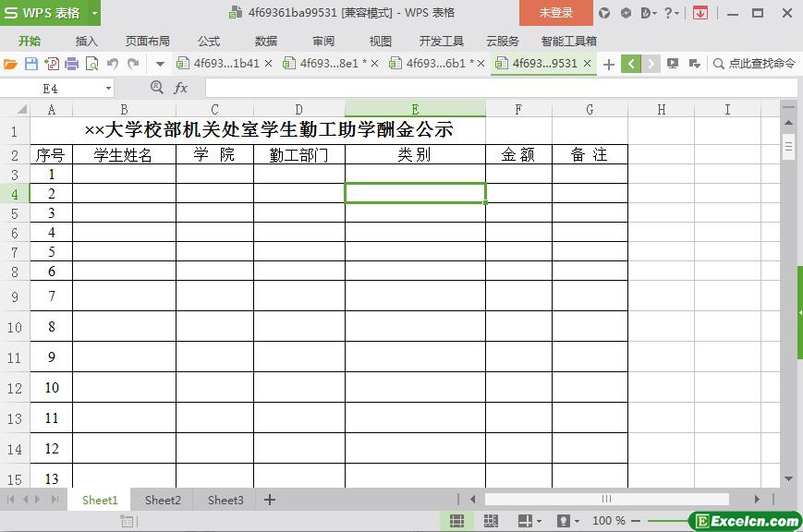Viewport: 803px width, 532px height.
Task: Close the 4f693...8e1 document tab
Action: pyautogui.click(x=375, y=64)
